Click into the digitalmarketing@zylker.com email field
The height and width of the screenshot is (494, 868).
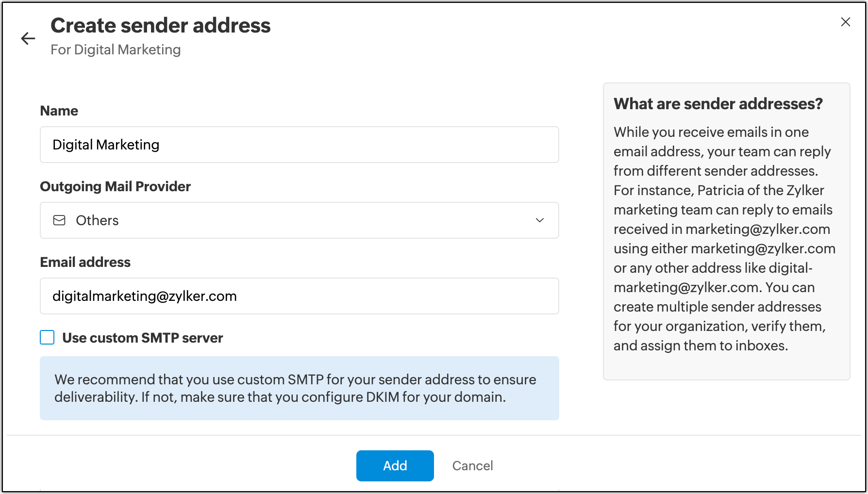(299, 296)
